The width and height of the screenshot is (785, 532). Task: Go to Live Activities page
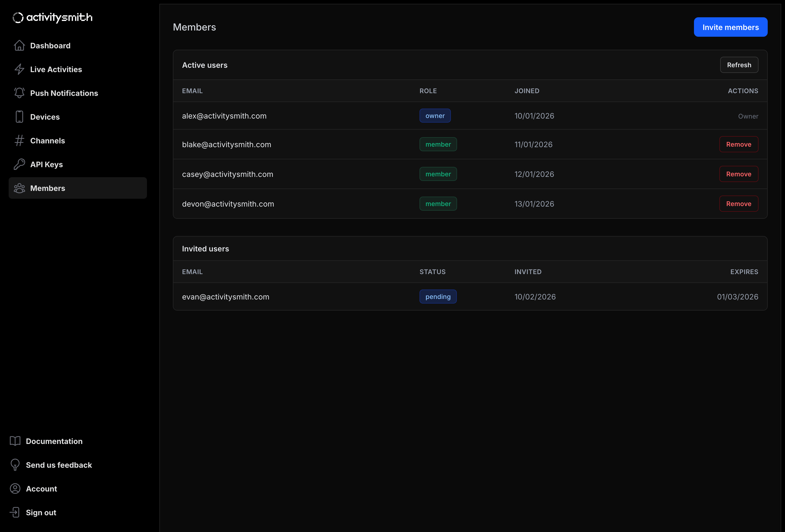pos(56,69)
